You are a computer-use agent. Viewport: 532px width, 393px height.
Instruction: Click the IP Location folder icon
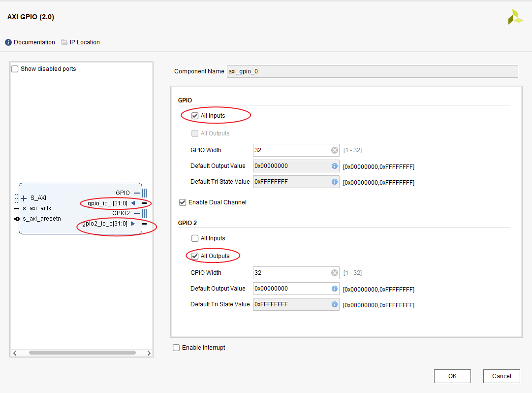(64, 42)
